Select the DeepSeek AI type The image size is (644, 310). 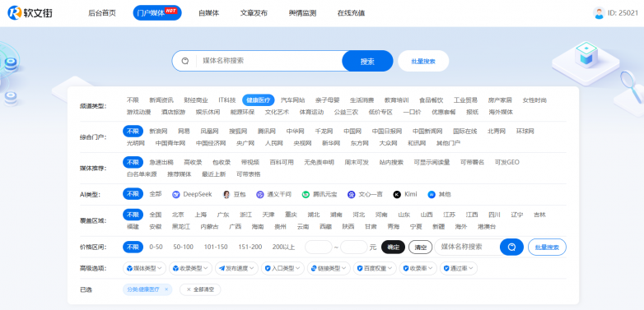192,194
